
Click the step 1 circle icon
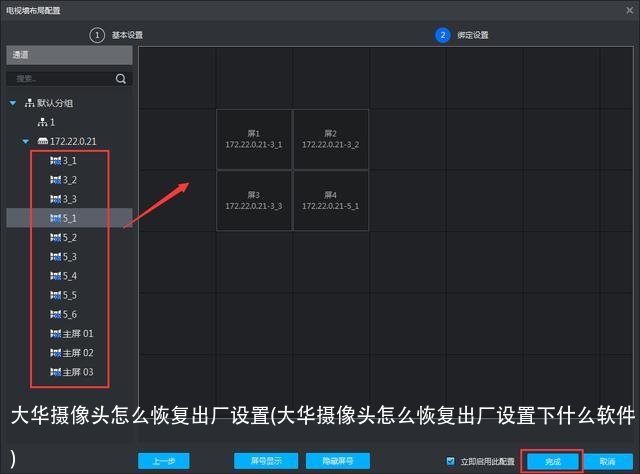tap(97, 36)
